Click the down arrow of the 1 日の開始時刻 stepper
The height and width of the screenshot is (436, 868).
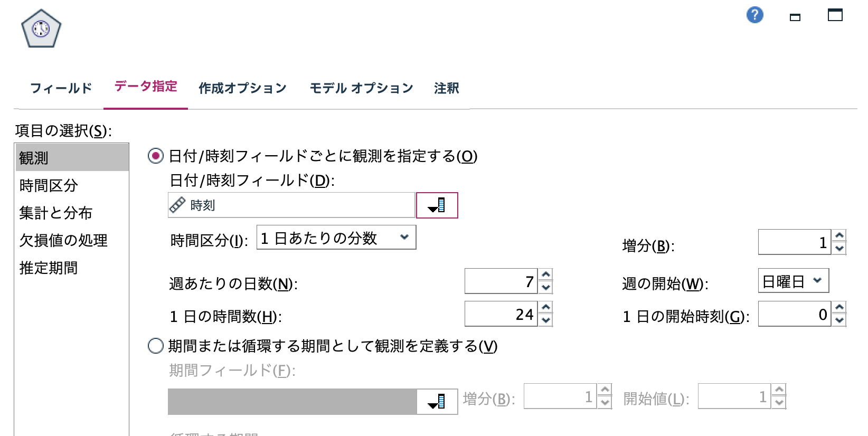coord(839,320)
